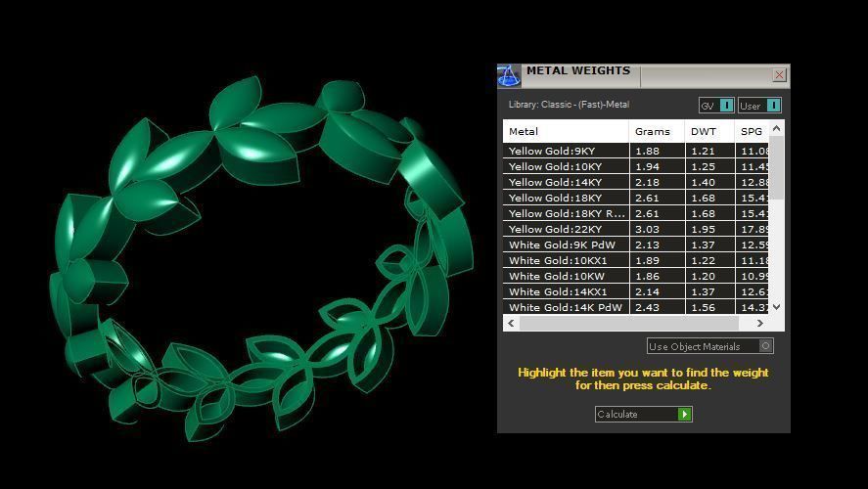868x489 pixels.
Task: Click the 2.43 grams value
Action: pos(647,307)
